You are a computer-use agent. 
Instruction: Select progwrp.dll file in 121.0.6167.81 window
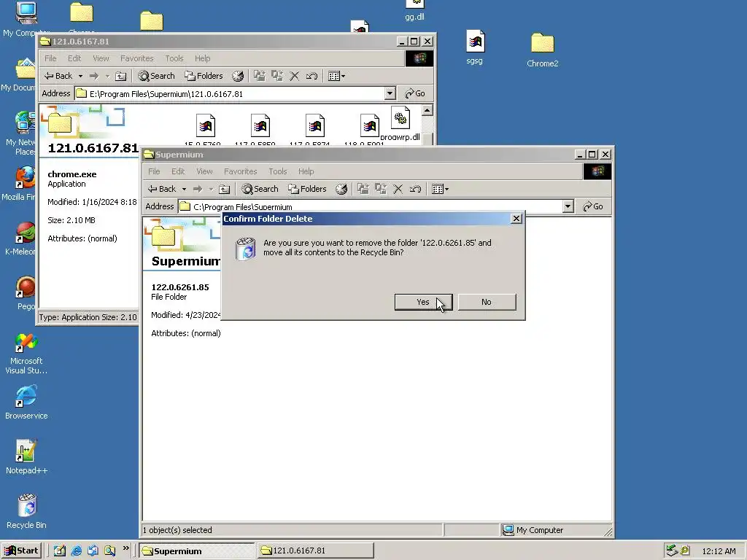pos(400,124)
